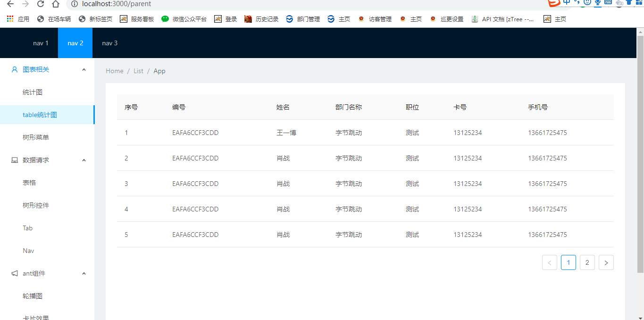Open the 统计图 menu item
644x320 pixels.
(x=47, y=92)
